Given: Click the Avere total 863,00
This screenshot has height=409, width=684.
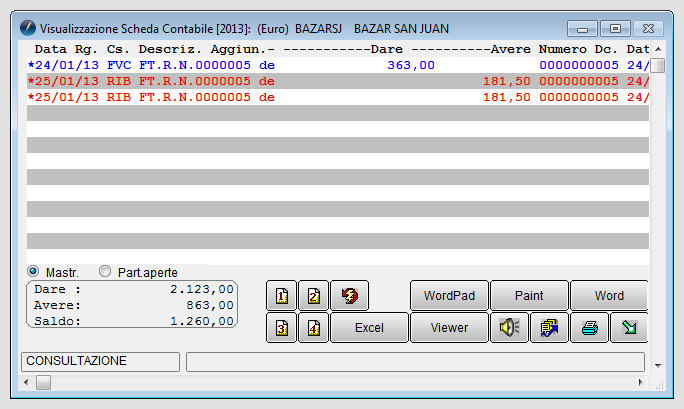Looking at the screenshot, I should coord(210,305).
